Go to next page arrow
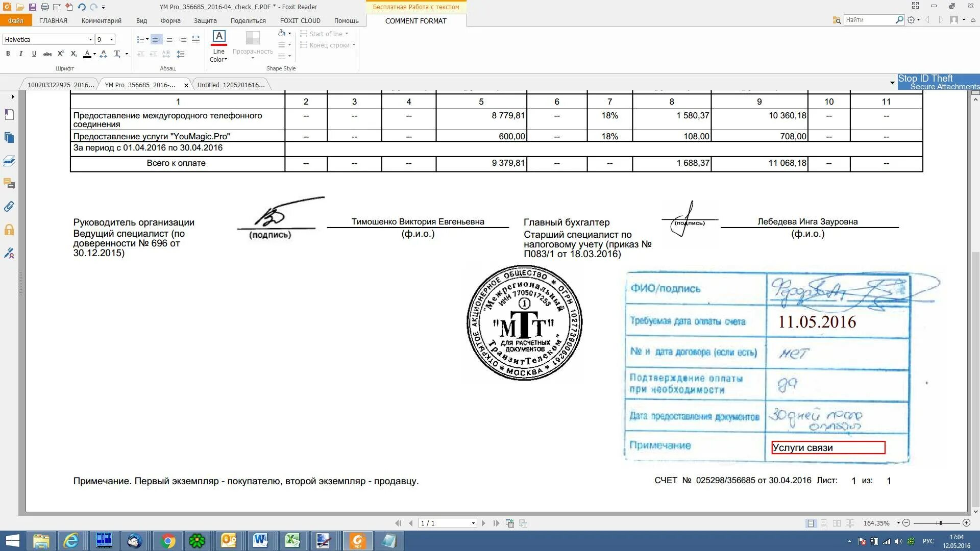 (x=483, y=523)
